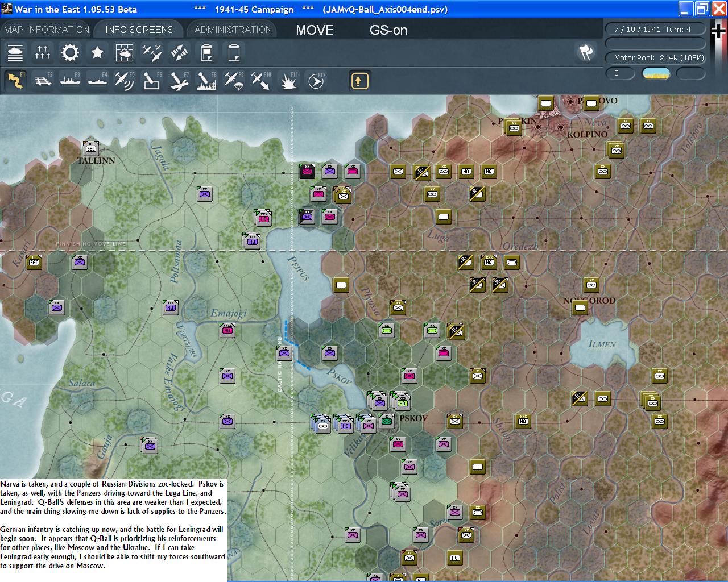Select the F2 rail movement mode
This screenshot has height=582, width=728.
pos(43,81)
